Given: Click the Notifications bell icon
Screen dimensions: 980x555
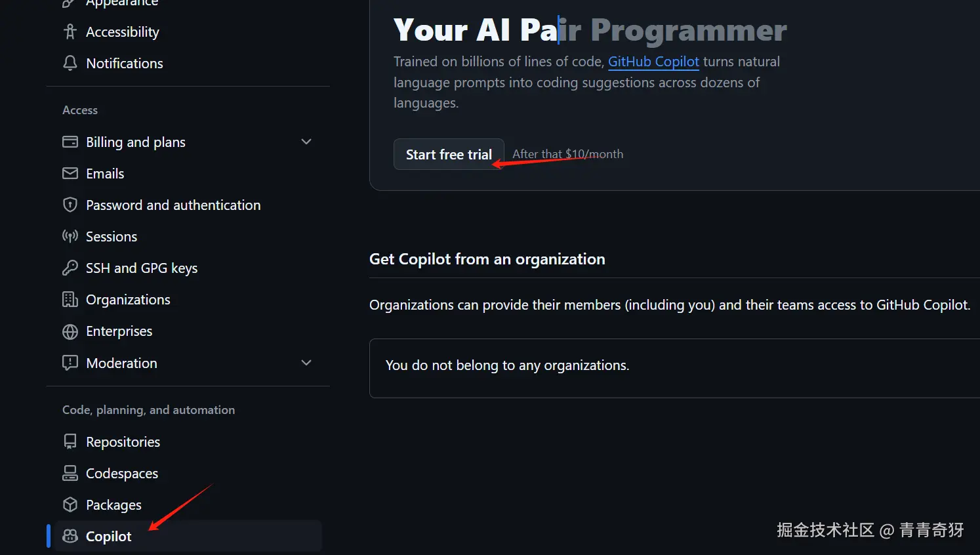Looking at the screenshot, I should point(70,63).
